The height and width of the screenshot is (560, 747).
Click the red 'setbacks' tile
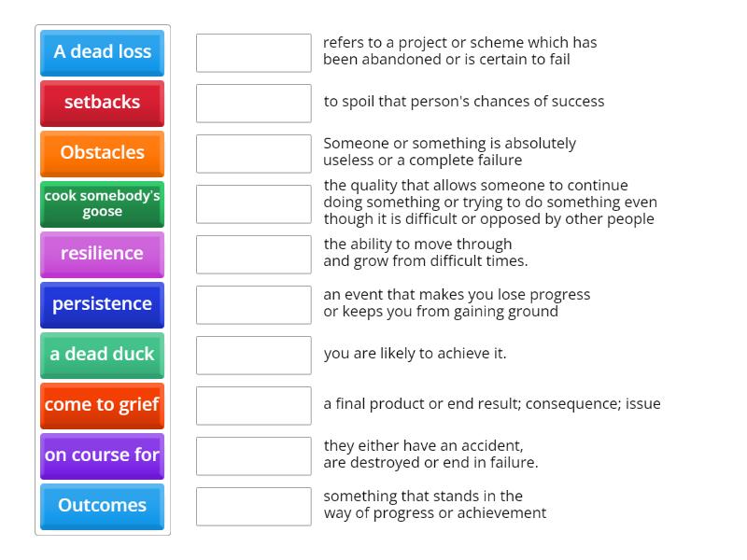(x=101, y=103)
